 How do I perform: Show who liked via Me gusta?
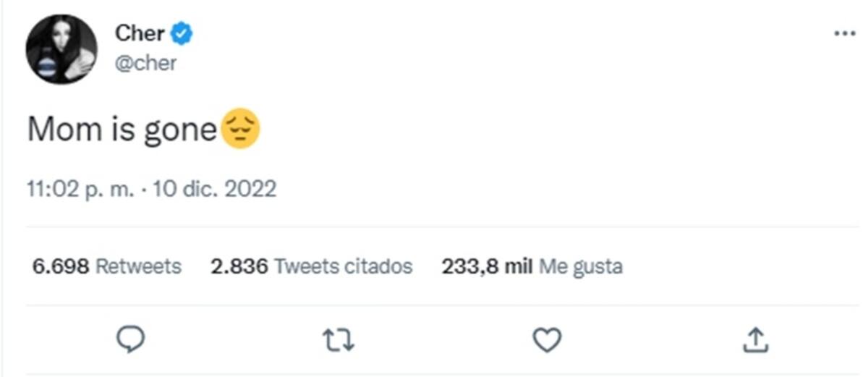(581, 266)
